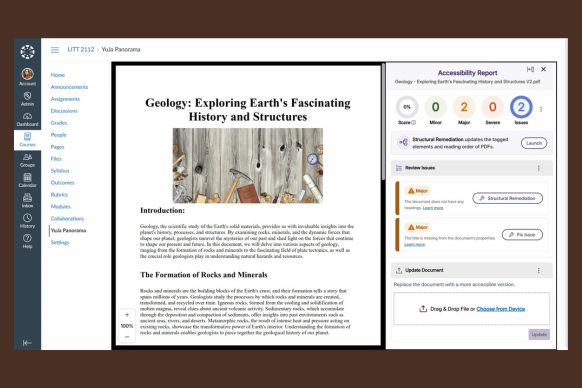The height and width of the screenshot is (388, 582).
Task: Click the Update button
Action: 539,335
